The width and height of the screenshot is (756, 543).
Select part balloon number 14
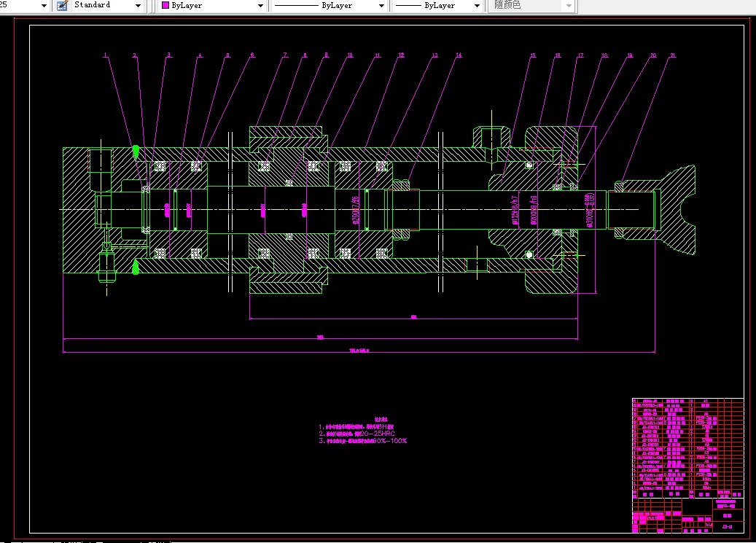[x=459, y=55]
